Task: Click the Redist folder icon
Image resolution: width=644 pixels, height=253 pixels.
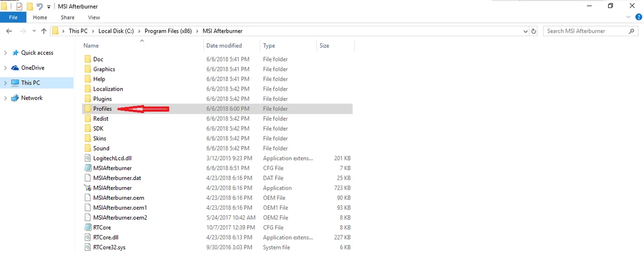Action: coord(88,119)
